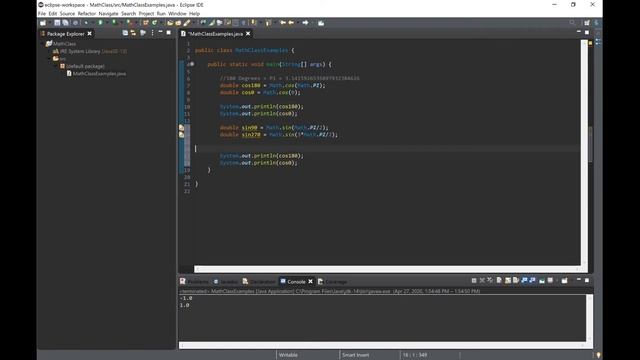Collapse All in Package Explorer
The width and height of the screenshot is (640, 360).
coord(125,33)
